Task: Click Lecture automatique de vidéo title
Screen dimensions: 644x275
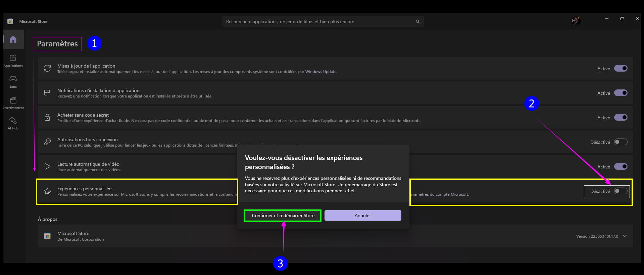Action: point(88,164)
